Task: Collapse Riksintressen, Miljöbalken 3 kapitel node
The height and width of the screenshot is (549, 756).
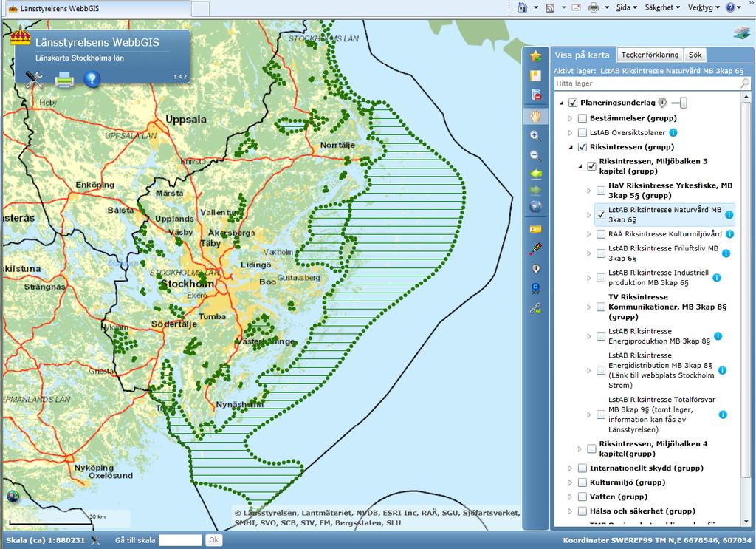Action: tap(580, 167)
